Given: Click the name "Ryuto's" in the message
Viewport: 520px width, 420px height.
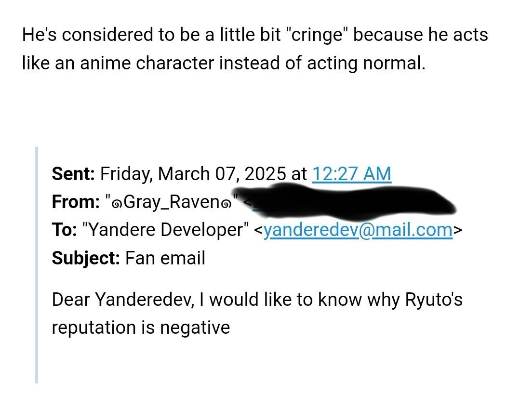Looking at the screenshot, I should (x=434, y=300).
